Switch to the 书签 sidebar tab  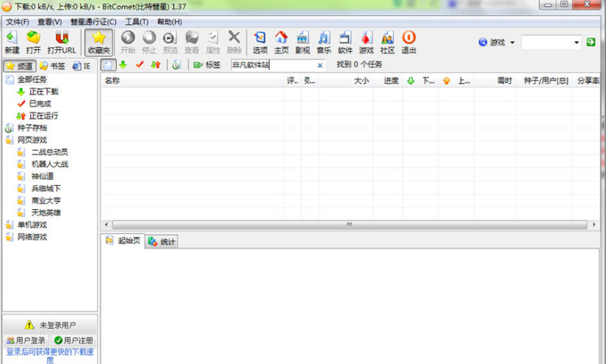point(53,66)
